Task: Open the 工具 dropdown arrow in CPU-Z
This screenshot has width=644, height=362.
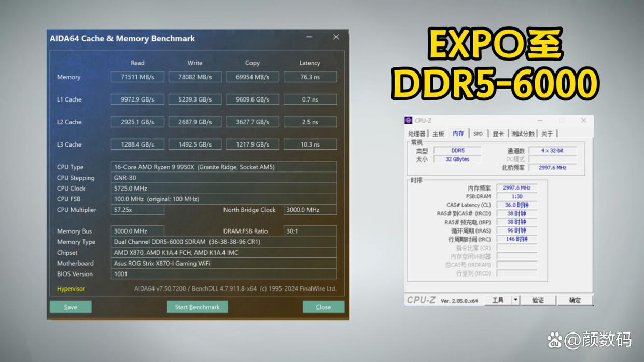Action: [515, 300]
